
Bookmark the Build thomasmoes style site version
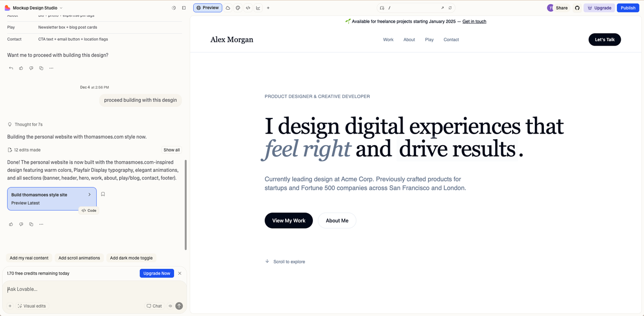tap(103, 194)
